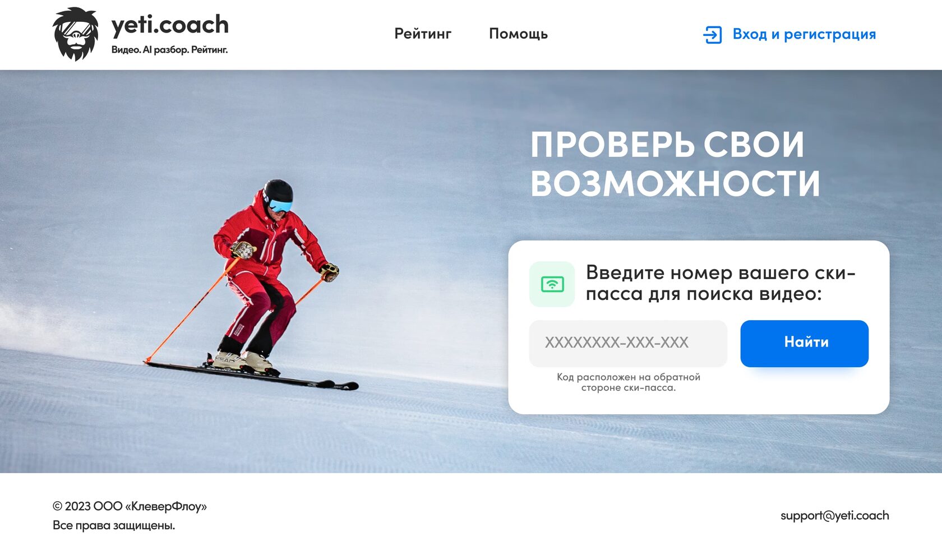The width and height of the screenshot is (942, 560).
Task: Open the Рейтинг menu item
Action: 423,34
